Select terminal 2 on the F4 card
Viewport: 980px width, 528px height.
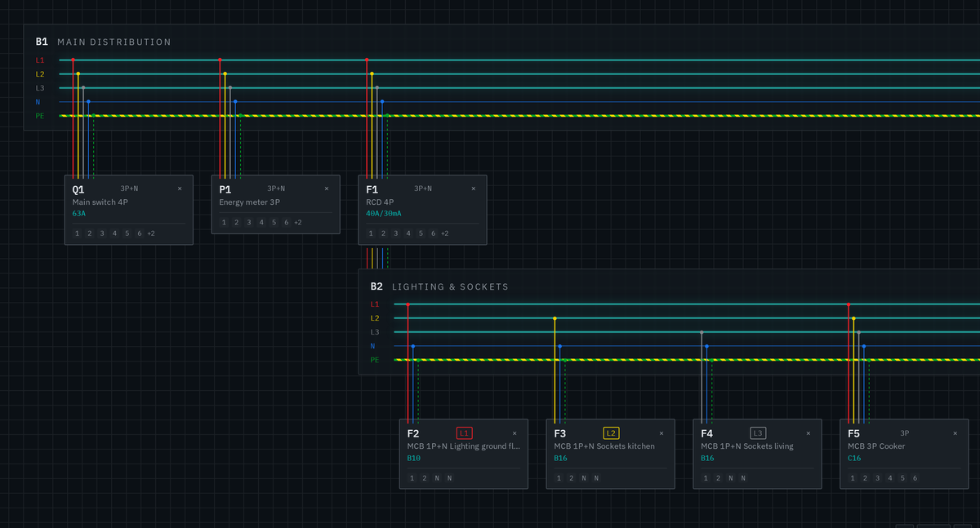(719, 478)
